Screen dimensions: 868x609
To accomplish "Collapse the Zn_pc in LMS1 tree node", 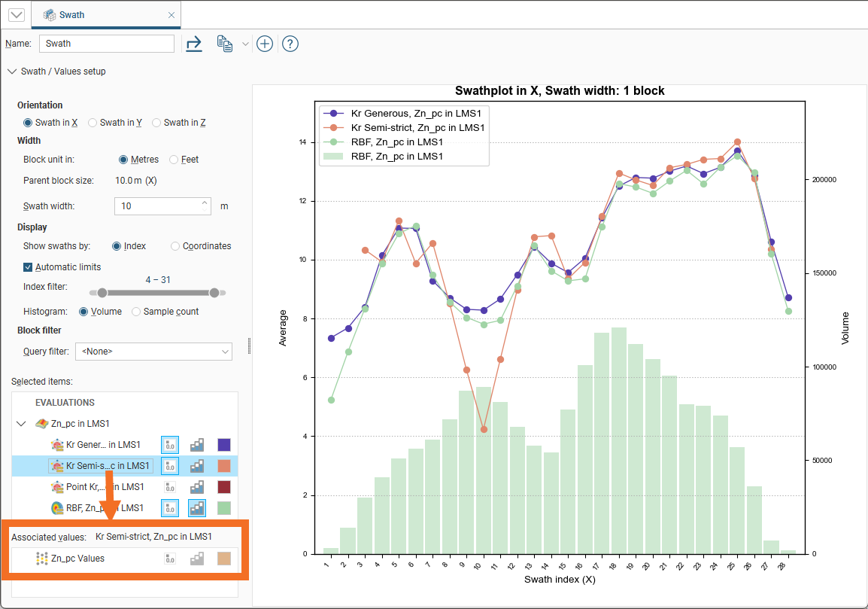I will 21,424.
